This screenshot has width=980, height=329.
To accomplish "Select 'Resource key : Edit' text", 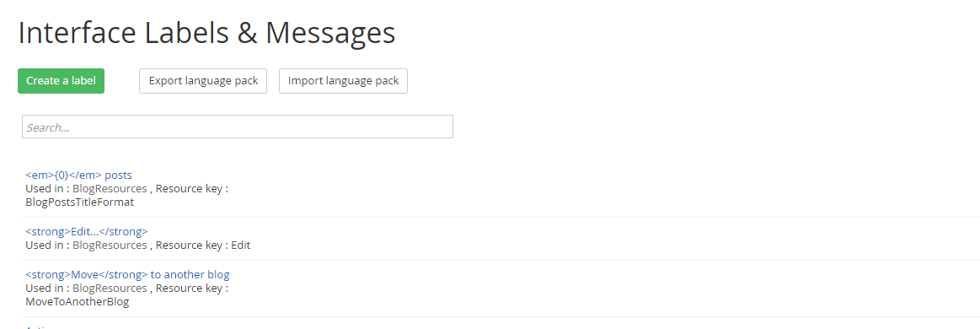I will coord(203,245).
